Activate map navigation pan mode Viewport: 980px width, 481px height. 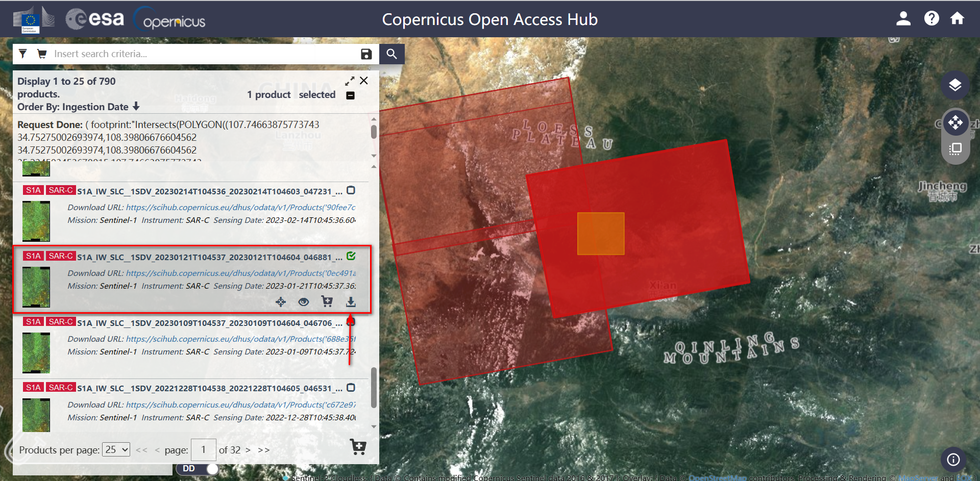(x=955, y=122)
